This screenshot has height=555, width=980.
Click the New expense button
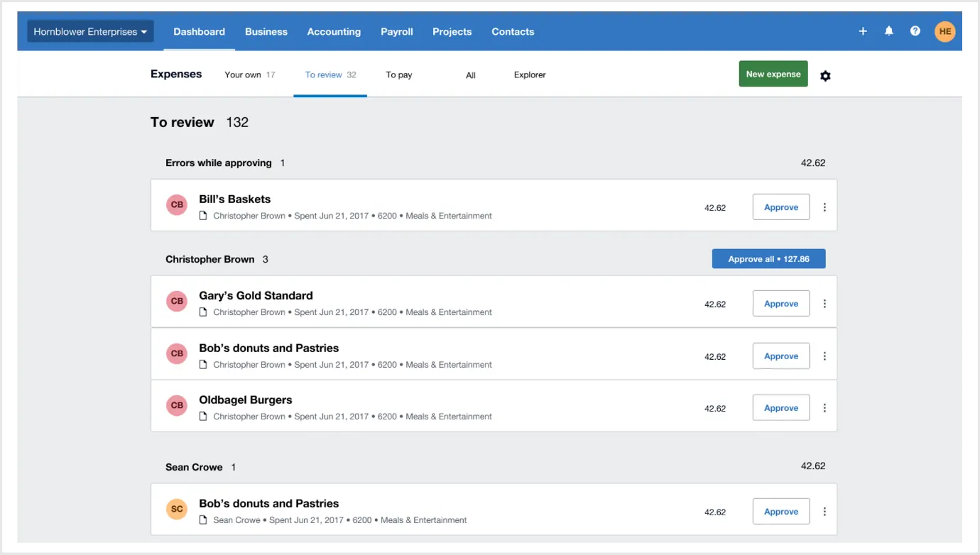(x=773, y=74)
